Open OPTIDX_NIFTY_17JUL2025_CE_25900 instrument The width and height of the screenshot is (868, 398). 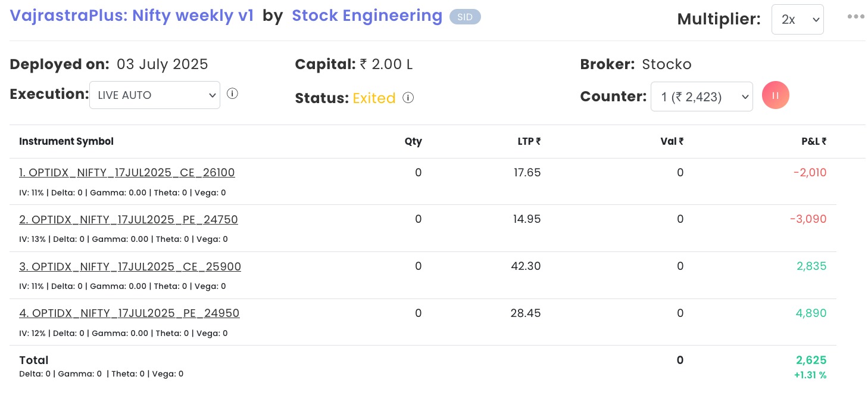130,266
